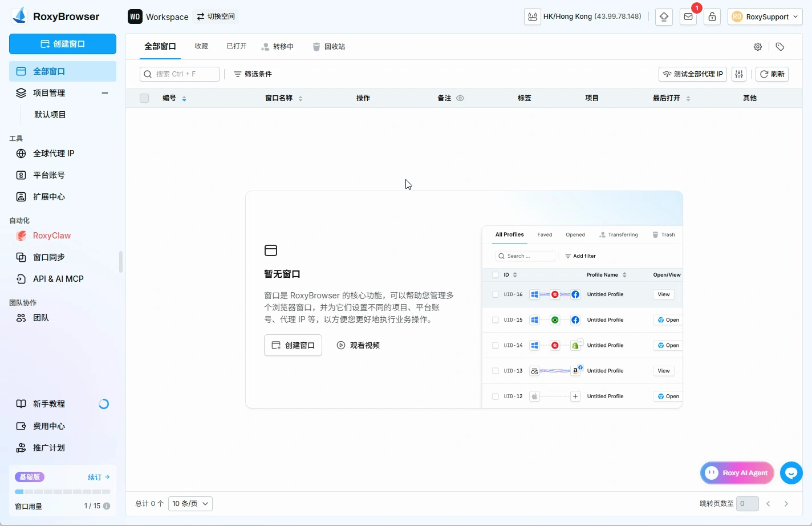Click the 跳转页数至 page number field

748,504
